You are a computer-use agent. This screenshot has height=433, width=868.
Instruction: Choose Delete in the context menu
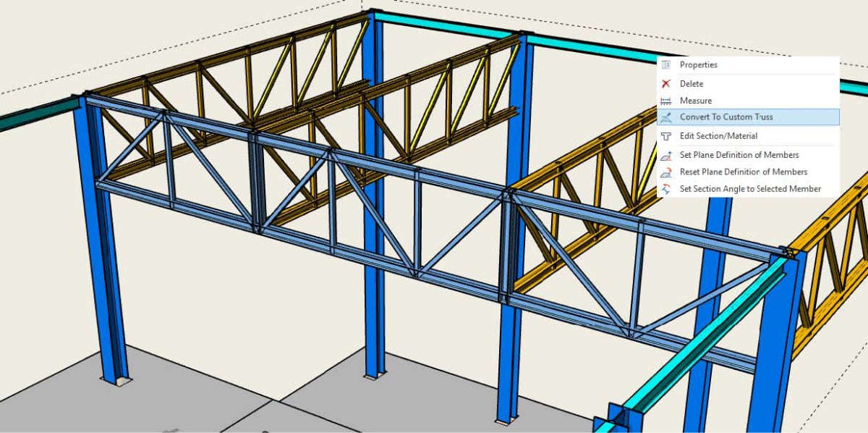(x=748, y=84)
